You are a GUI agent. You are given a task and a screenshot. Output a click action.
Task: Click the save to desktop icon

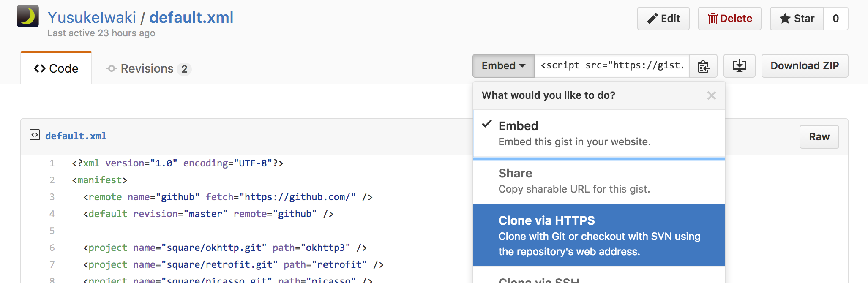(x=739, y=66)
